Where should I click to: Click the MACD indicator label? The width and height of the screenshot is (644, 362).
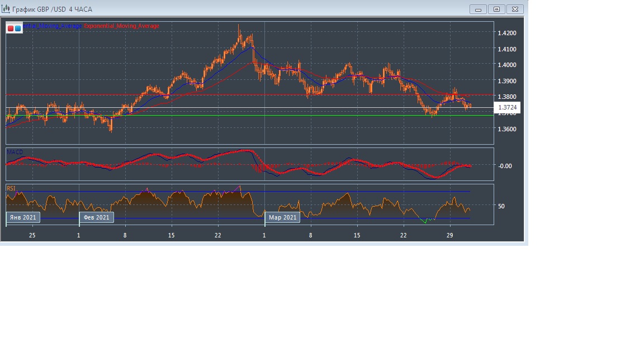pyautogui.click(x=15, y=152)
